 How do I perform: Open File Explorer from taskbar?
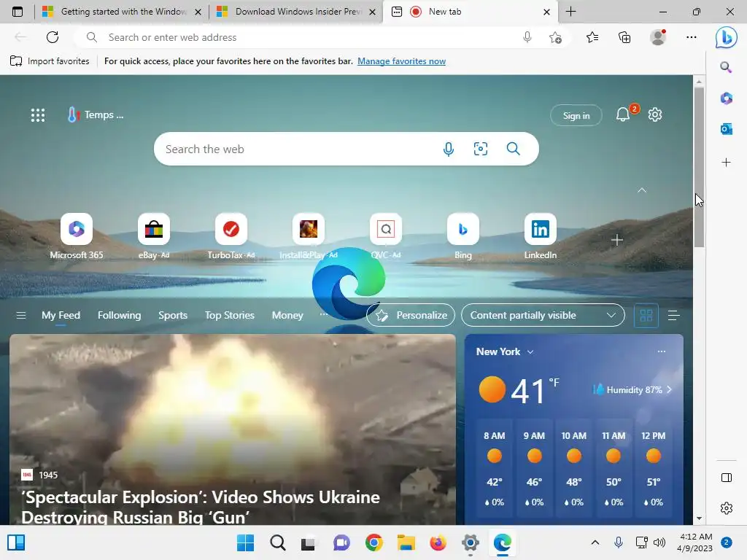406,542
